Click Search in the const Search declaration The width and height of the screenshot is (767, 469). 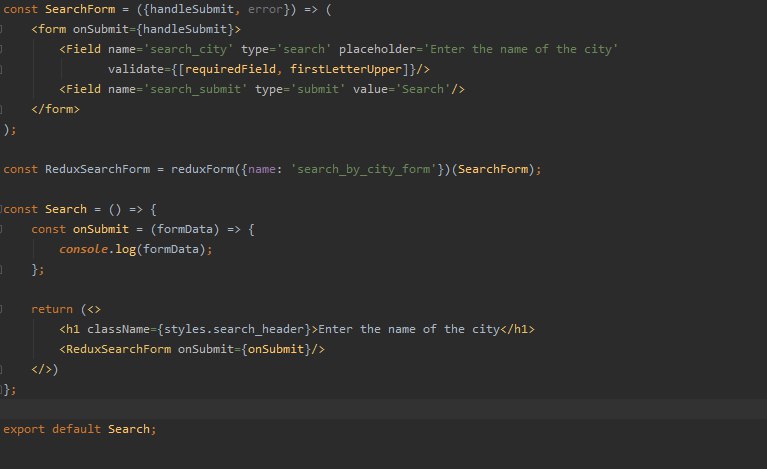pos(66,209)
